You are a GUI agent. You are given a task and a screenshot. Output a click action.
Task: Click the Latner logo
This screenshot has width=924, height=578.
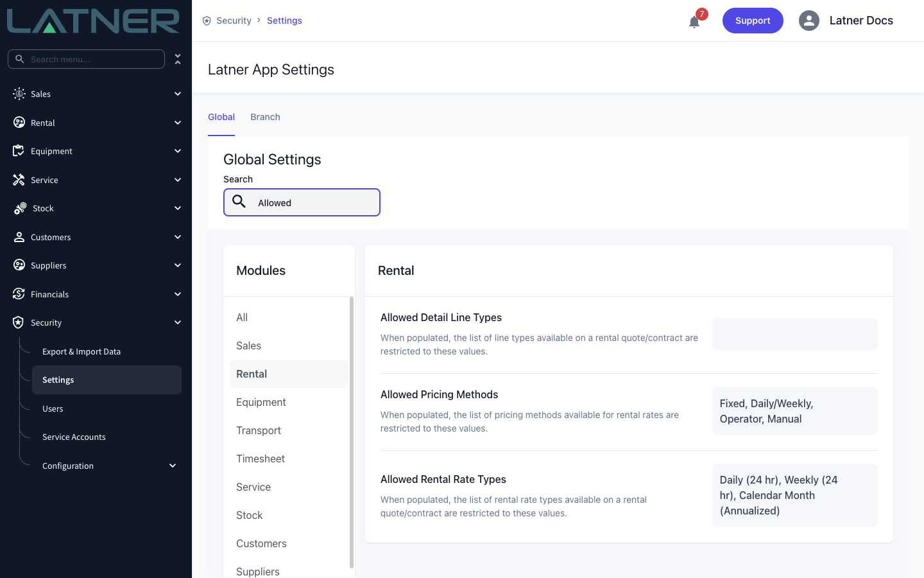(x=93, y=21)
